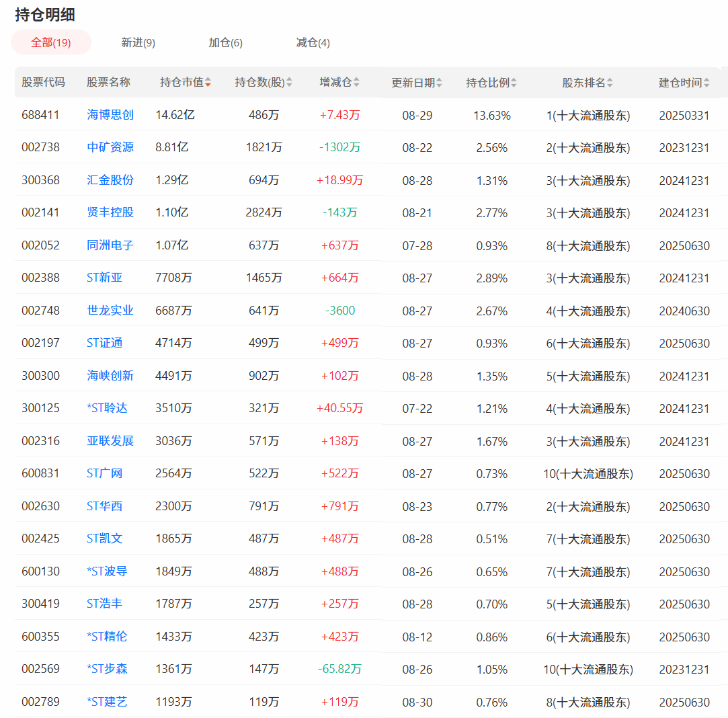Show the 减仓(4) holdings tab

click(313, 42)
